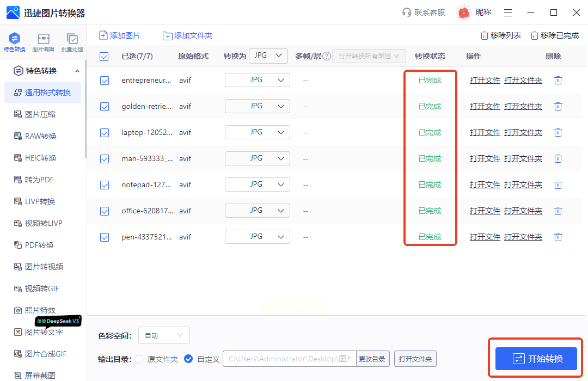588x381 pixels.
Task: Open 图片压缩 in sidebar
Action: 35,114
